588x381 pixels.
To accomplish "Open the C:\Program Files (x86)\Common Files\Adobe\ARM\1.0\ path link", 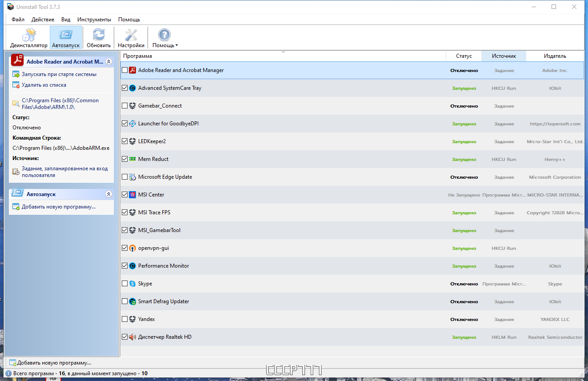I will [x=60, y=104].
